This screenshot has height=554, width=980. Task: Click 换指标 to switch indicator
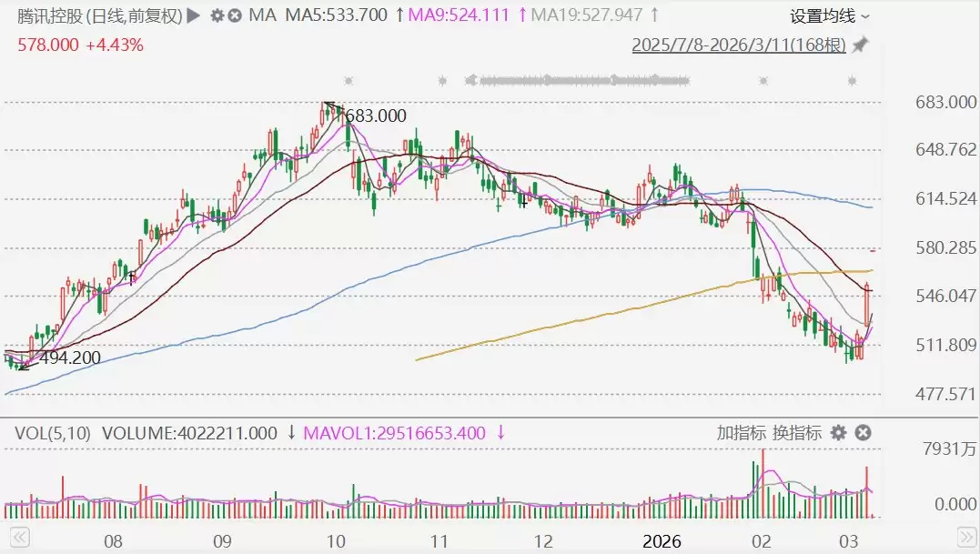coord(797,433)
